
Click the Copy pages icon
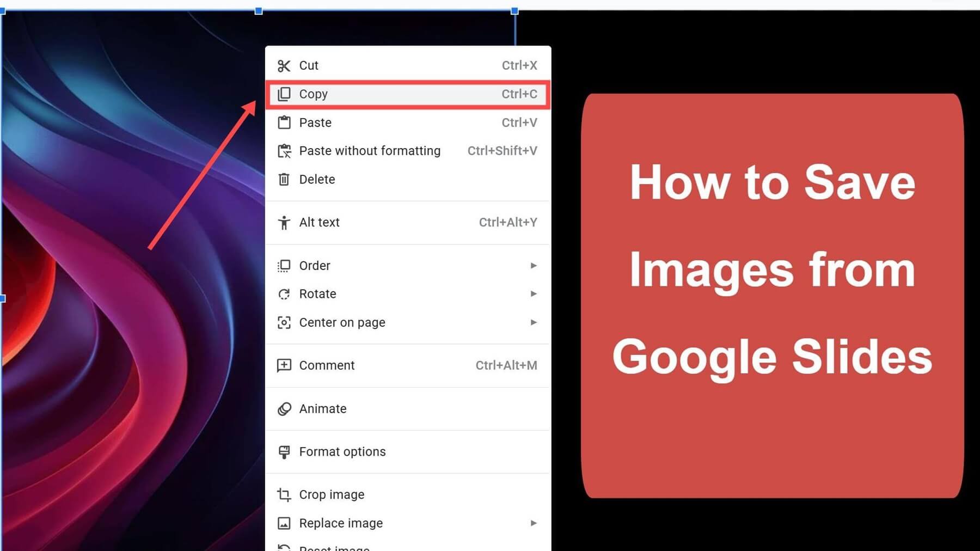point(284,94)
